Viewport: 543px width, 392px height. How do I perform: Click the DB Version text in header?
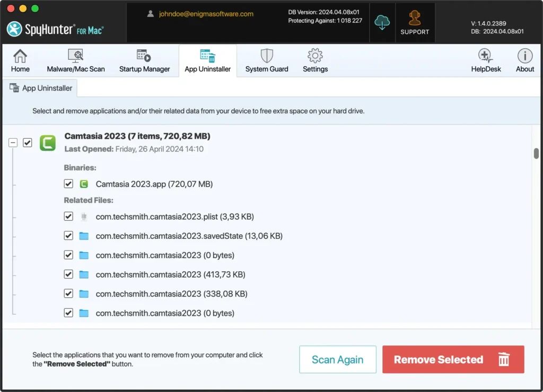click(x=323, y=12)
